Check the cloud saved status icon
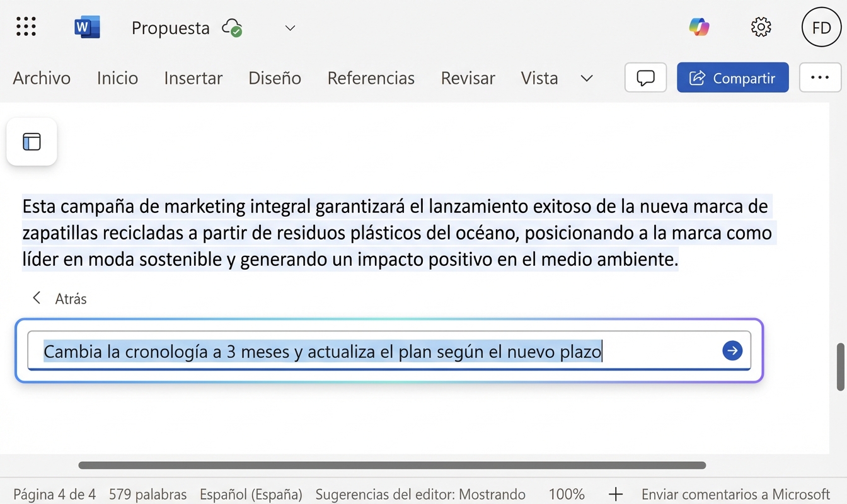847x504 pixels. click(232, 28)
